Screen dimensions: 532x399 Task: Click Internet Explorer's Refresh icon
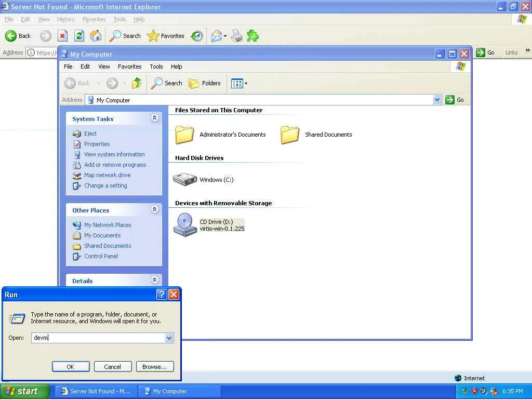[x=79, y=36]
